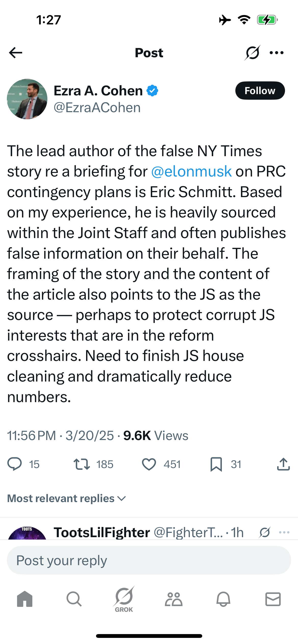Screen dimensions: 298x644
Task: Open Ezra A. Cohen's profile picture
Action: tap(27, 99)
